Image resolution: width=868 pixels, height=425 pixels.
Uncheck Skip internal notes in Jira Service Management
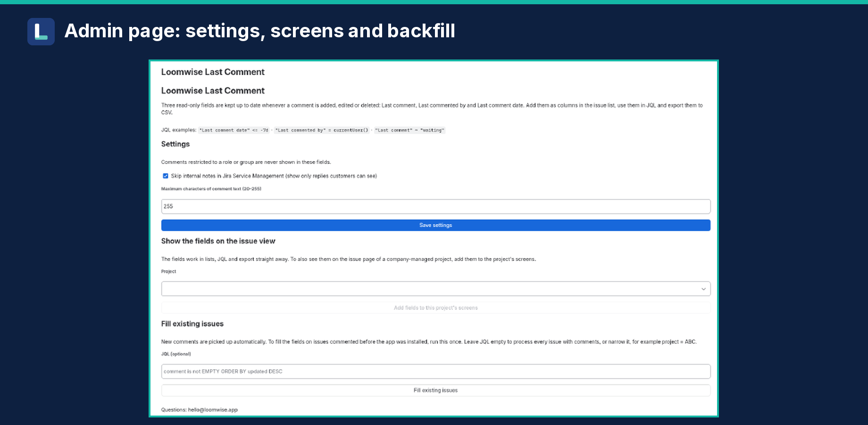pos(166,176)
